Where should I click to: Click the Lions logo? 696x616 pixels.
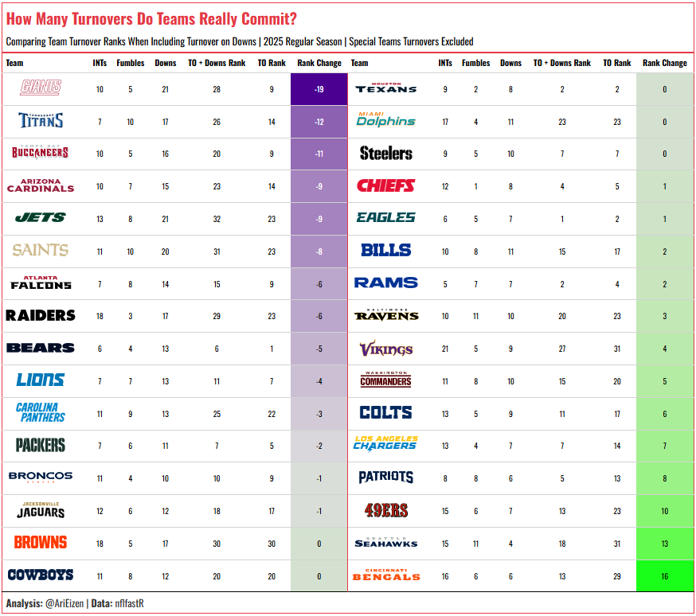(41, 380)
